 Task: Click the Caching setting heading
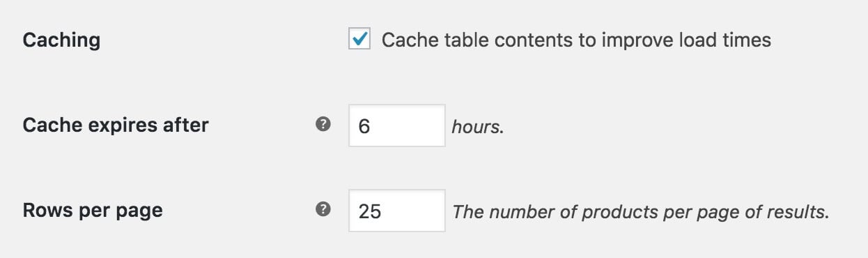[x=61, y=40]
